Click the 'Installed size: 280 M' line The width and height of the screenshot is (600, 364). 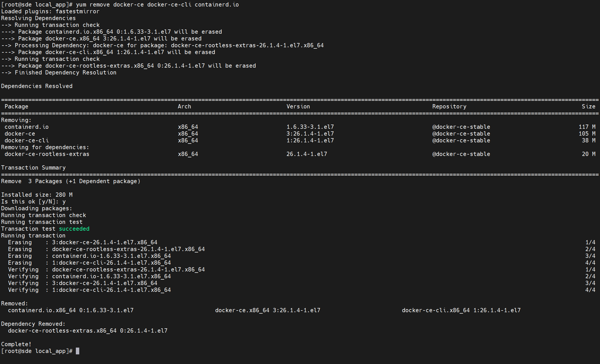pos(37,195)
